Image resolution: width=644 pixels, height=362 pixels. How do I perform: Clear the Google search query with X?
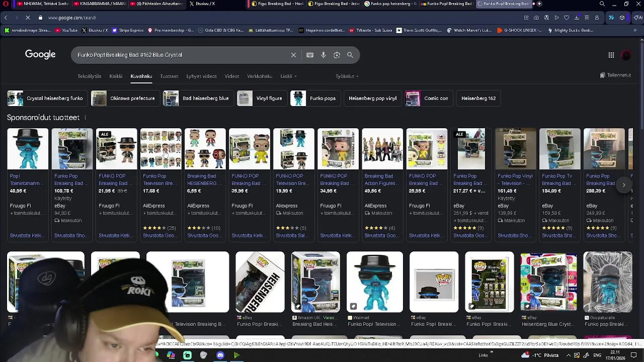pos(293,55)
